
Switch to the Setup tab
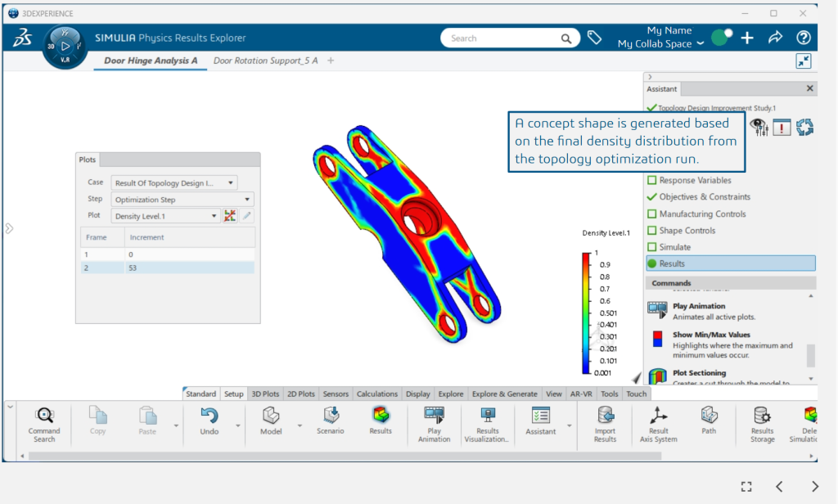[x=233, y=394]
